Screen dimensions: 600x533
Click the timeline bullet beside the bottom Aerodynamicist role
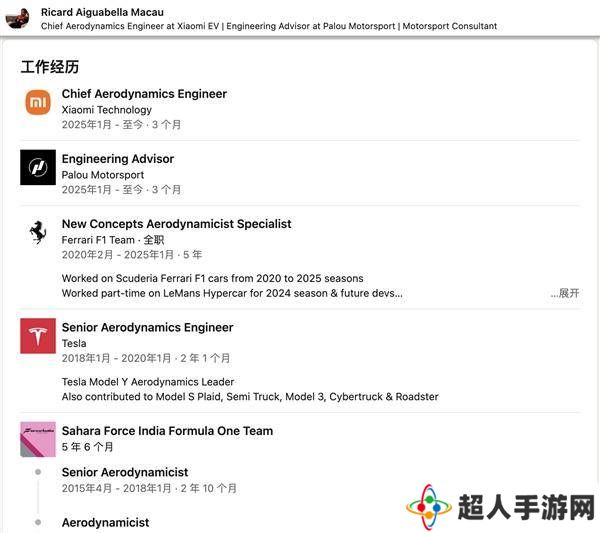[x=38, y=522]
